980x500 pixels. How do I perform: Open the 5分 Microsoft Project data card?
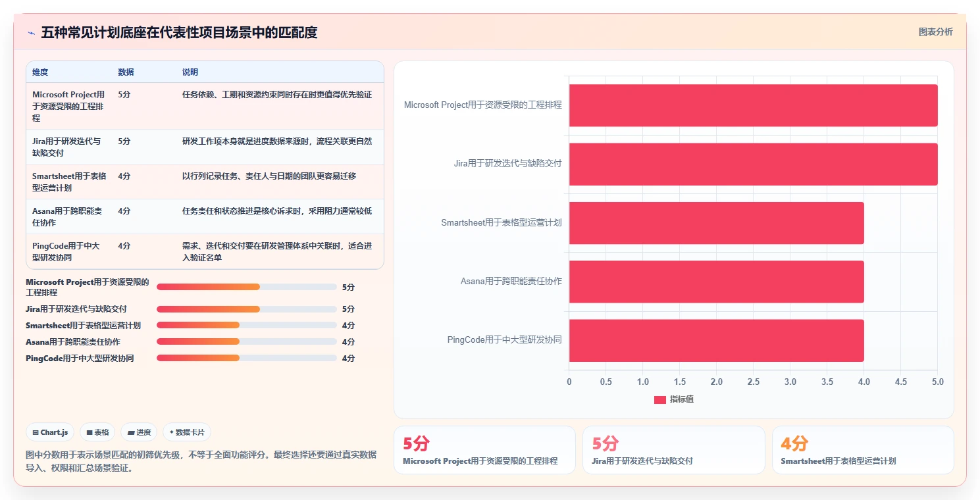484,450
